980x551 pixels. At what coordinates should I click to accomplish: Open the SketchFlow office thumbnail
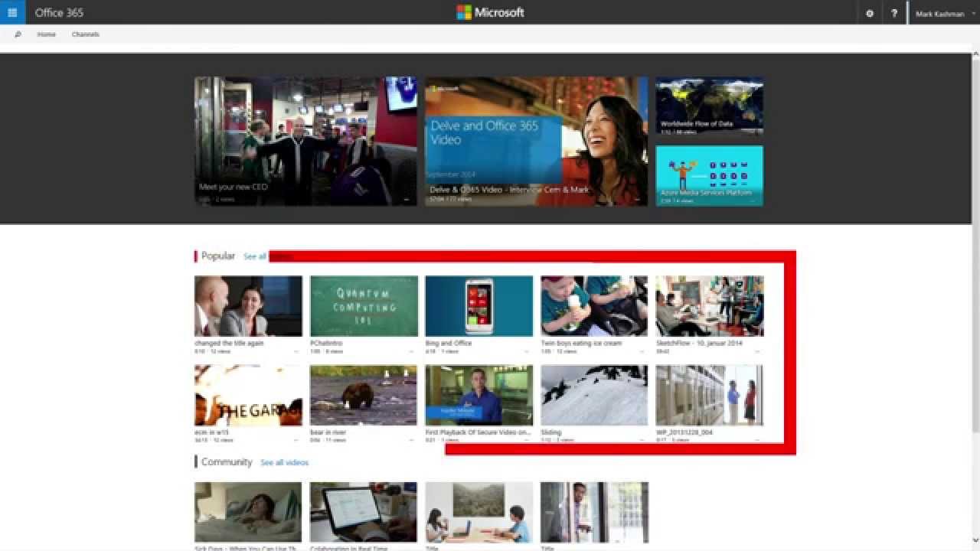point(709,306)
